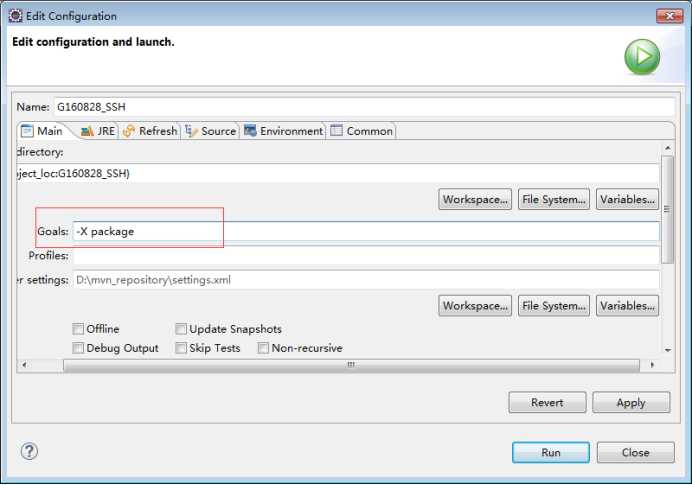The image size is (692, 485).
Task: Click the Environment tab icon
Action: point(250,131)
